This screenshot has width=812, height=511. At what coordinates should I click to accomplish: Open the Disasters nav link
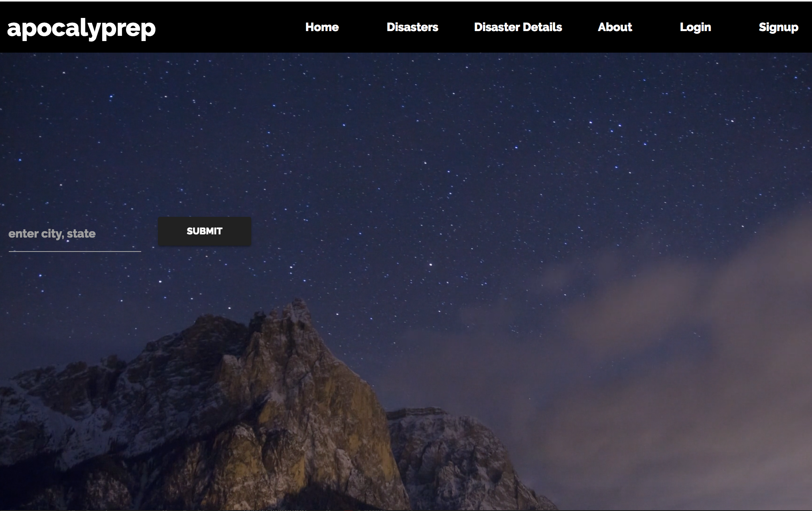[x=412, y=27]
